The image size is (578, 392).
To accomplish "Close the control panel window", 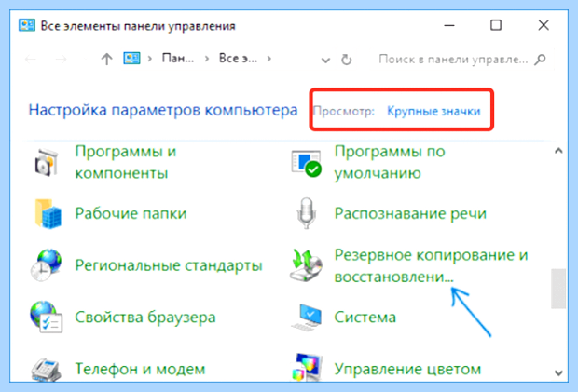I will coord(544,25).
